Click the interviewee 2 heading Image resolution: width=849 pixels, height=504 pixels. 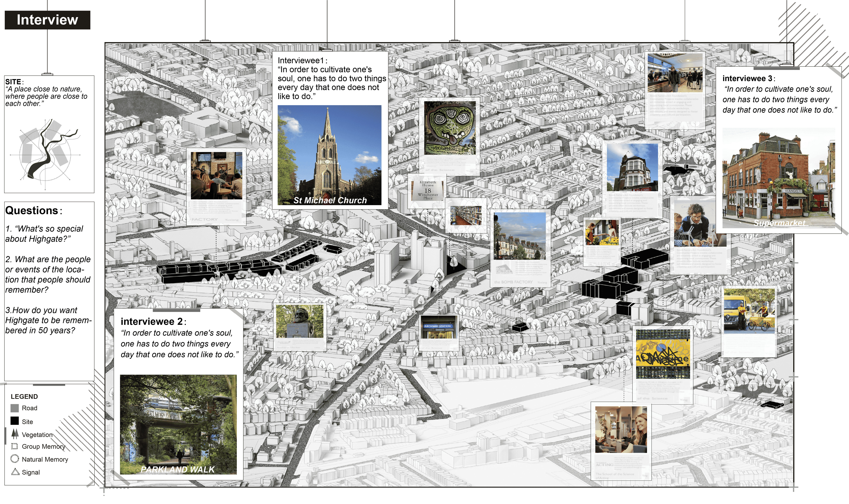[152, 321]
